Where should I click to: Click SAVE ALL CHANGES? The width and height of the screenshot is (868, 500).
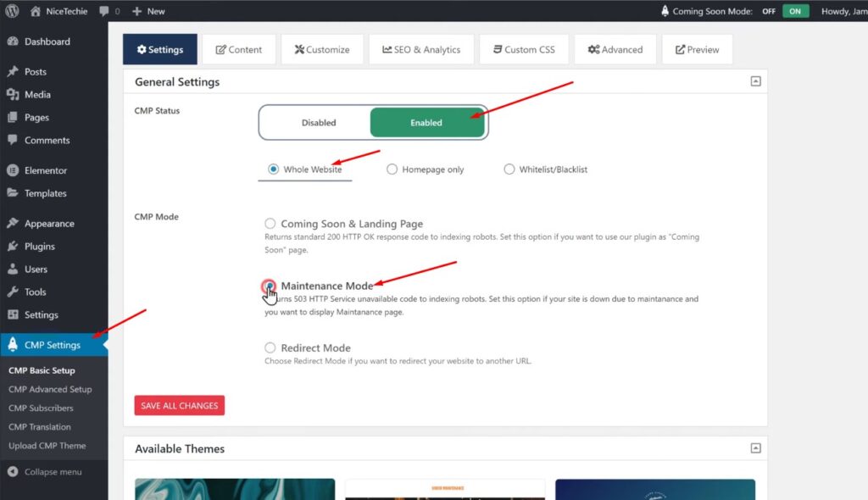coord(179,405)
